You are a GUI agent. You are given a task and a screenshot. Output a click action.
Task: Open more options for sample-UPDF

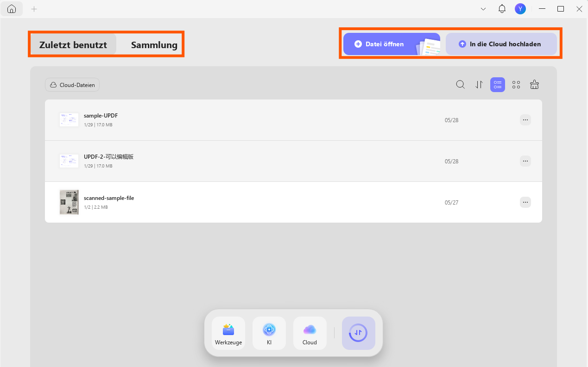[525, 120]
